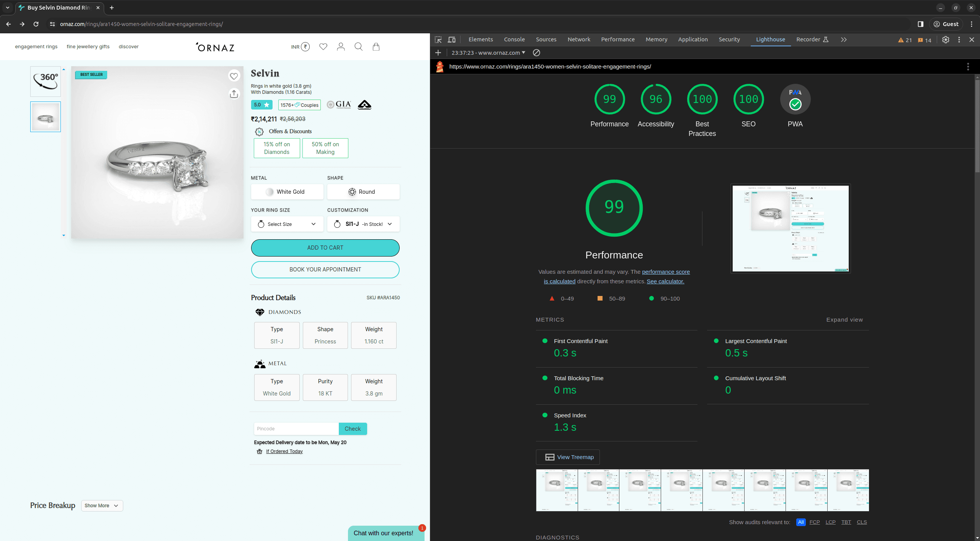Image resolution: width=980 pixels, height=541 pixels.
Task: Click the warnings count 21 indicator
Action: (x=905, y=40)
